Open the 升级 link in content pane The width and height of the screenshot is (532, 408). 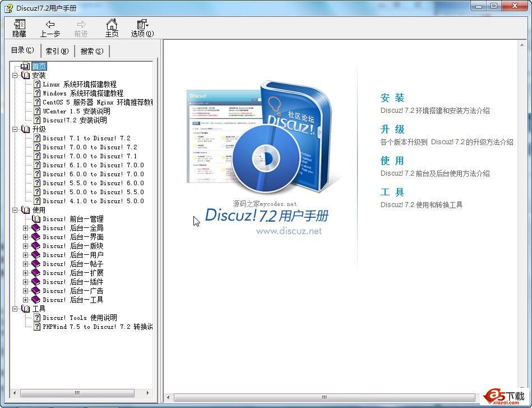392,130
